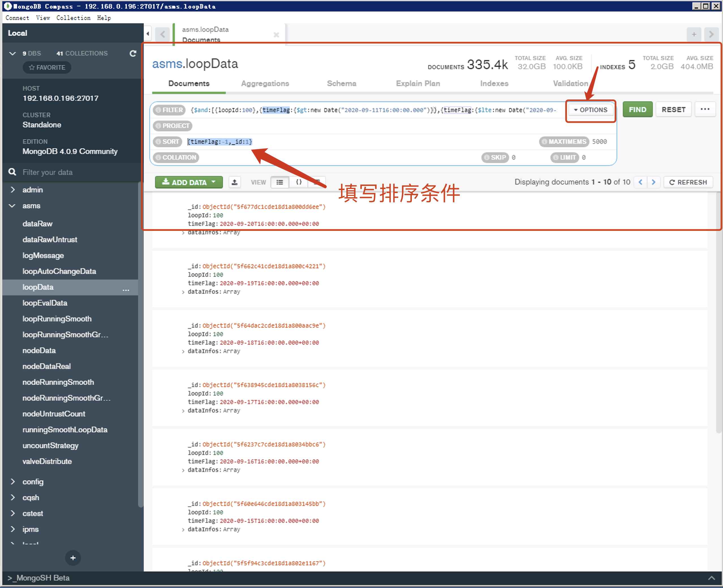Click the create database plus button
The image size is (723, 588).
pos(73,558)
